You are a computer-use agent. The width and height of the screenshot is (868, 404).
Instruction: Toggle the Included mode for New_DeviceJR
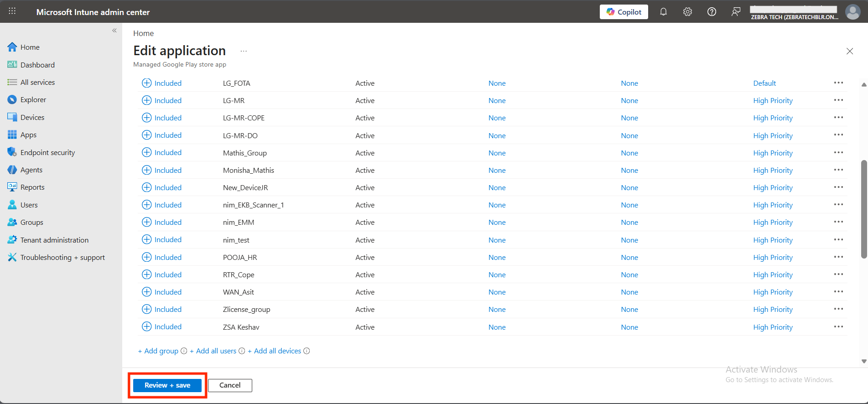(162, 187)
